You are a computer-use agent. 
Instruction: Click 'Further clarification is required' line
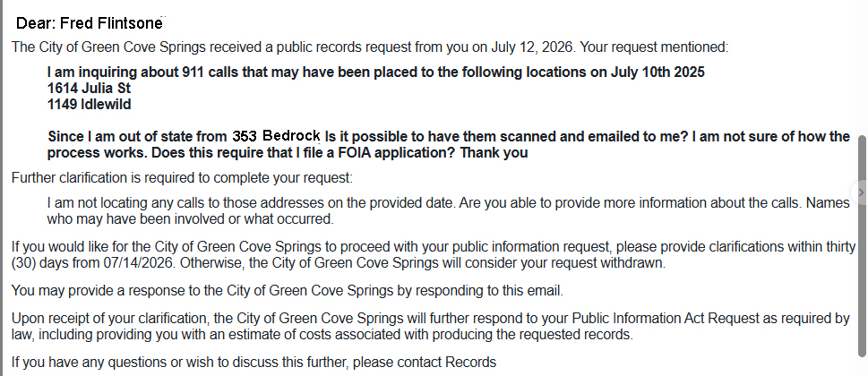(182, 178)
